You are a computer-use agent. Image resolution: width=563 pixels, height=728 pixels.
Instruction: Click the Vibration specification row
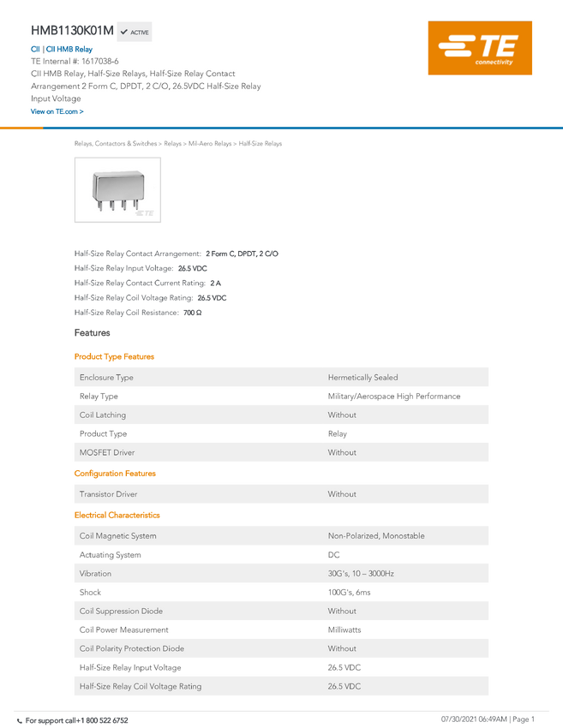click(x=281, y=573)
